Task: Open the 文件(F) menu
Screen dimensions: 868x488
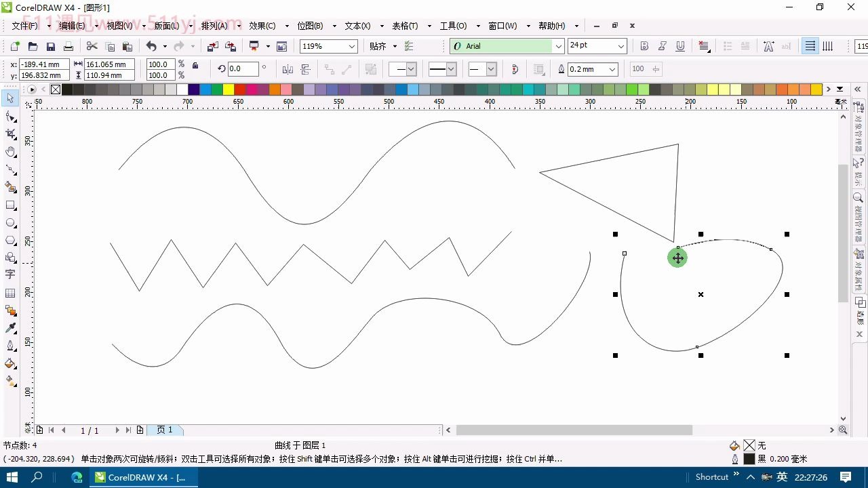Action: pyautogui.click(x=25, y=26)
